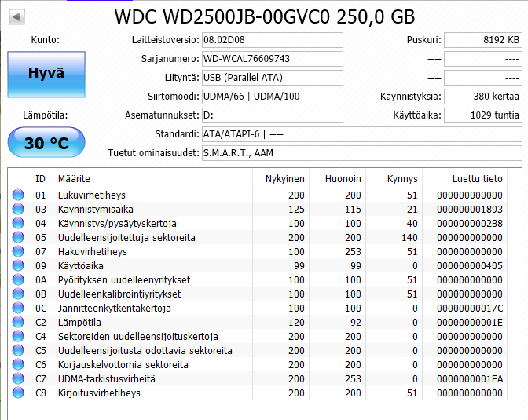Click the ID column header
This screenshot has height=420, width=528.
coord(40,179)
